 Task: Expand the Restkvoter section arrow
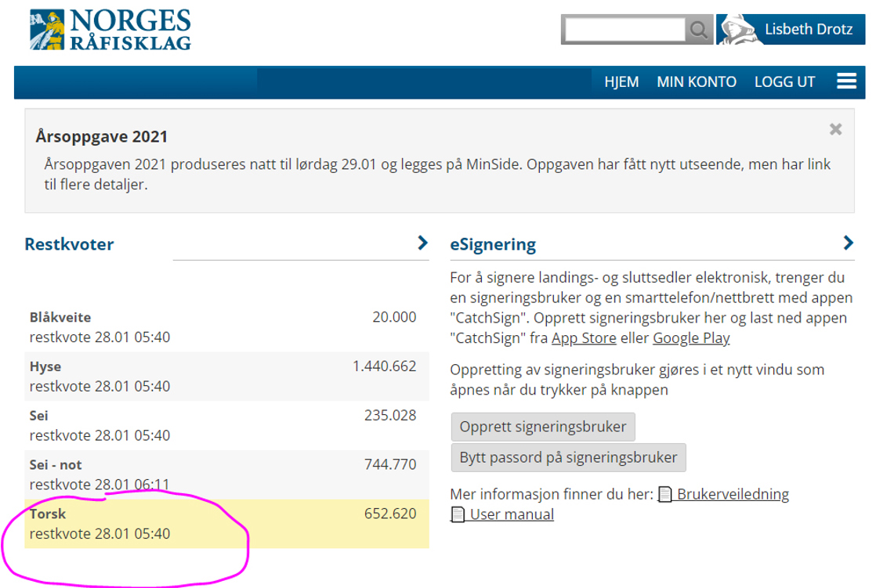(x=422, y=243)
